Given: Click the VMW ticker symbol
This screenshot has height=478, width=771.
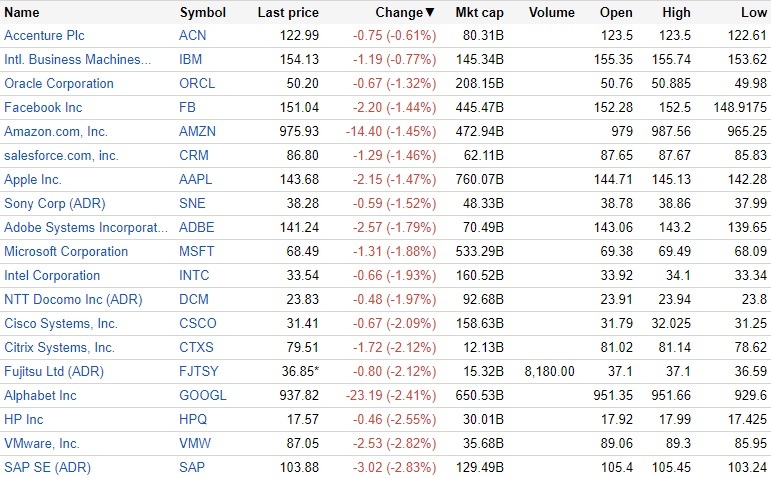Looking at the screenshot, I should point(196,444).
